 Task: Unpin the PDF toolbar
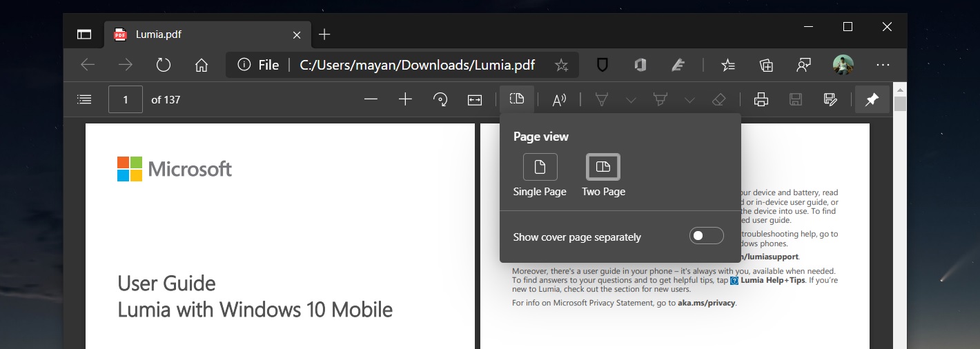point(872,99)
